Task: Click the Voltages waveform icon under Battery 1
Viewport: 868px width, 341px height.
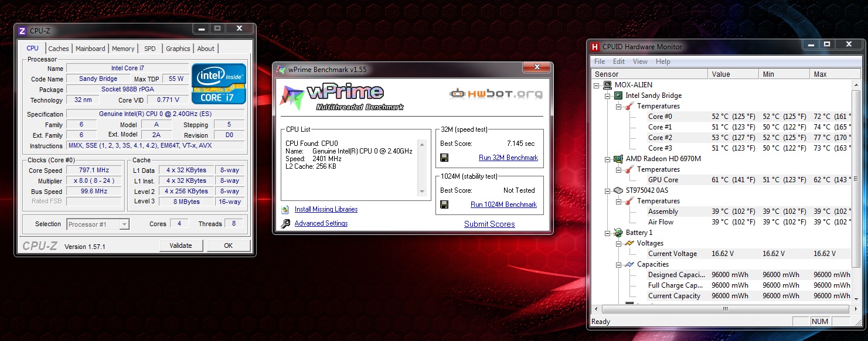Action: point(629,243)
